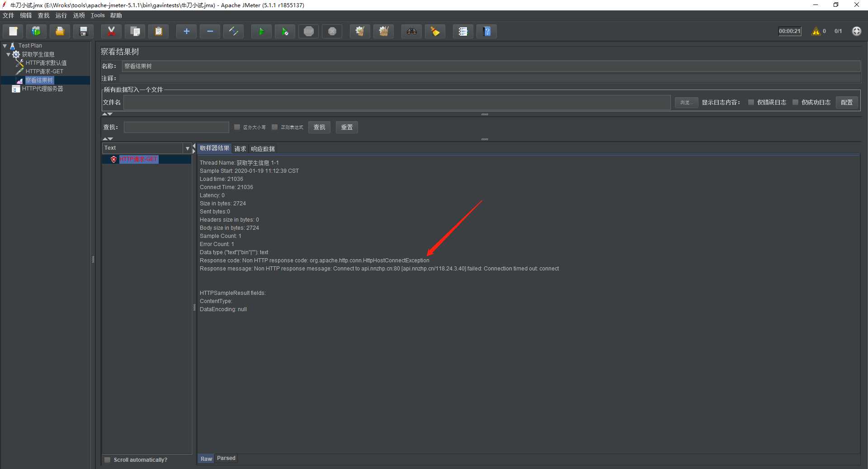Open the 查找 menu
The height and width of the screenshot is (469, 868).
(43, 15)
